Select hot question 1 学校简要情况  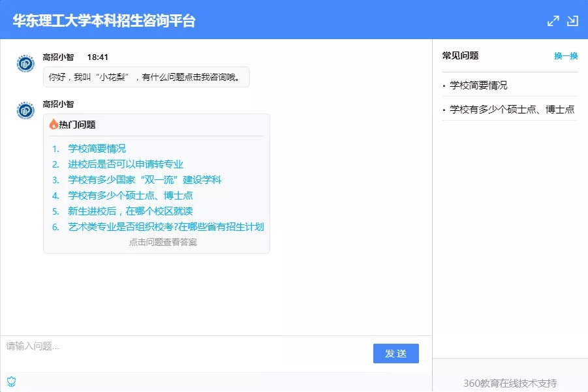[x=97, y=149]
